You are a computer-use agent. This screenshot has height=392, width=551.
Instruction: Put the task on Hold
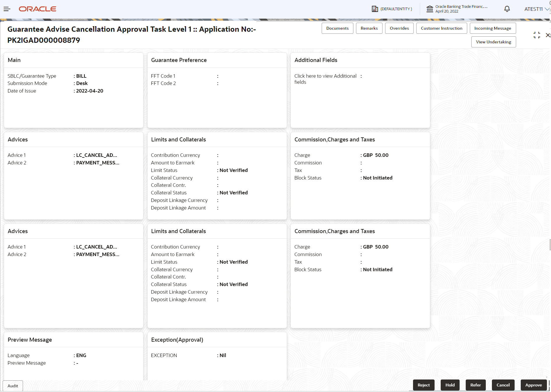[450, 385]
